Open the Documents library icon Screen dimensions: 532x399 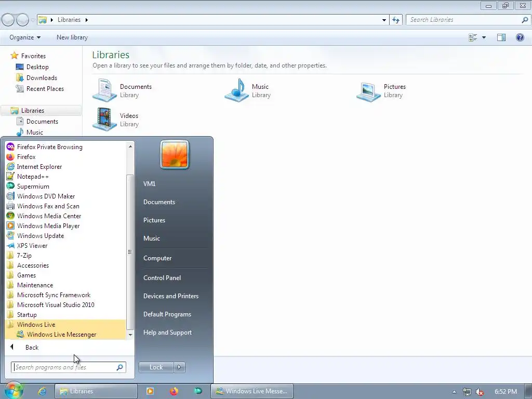tap(105, 90)
